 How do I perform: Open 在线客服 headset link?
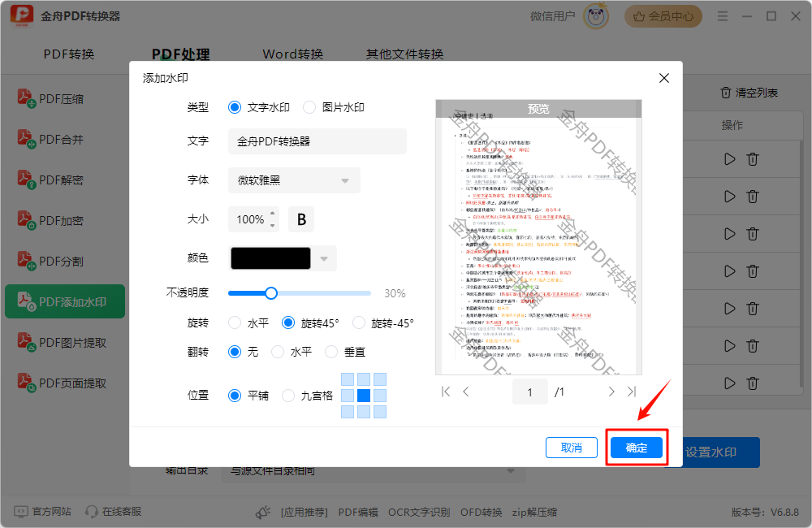pos(114,512)
